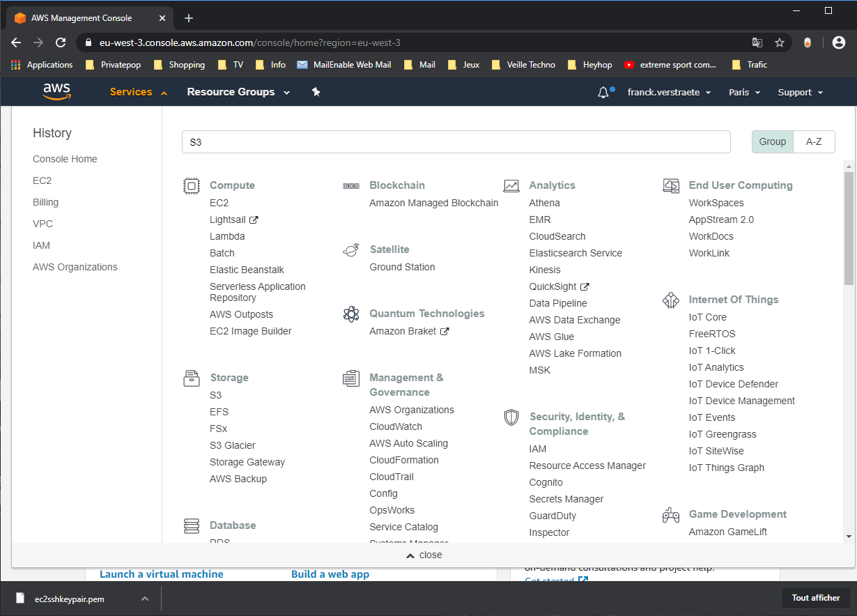The height and width of the screenshot is (616, 857).
Task: Reload the page
Action: [61, 43]
